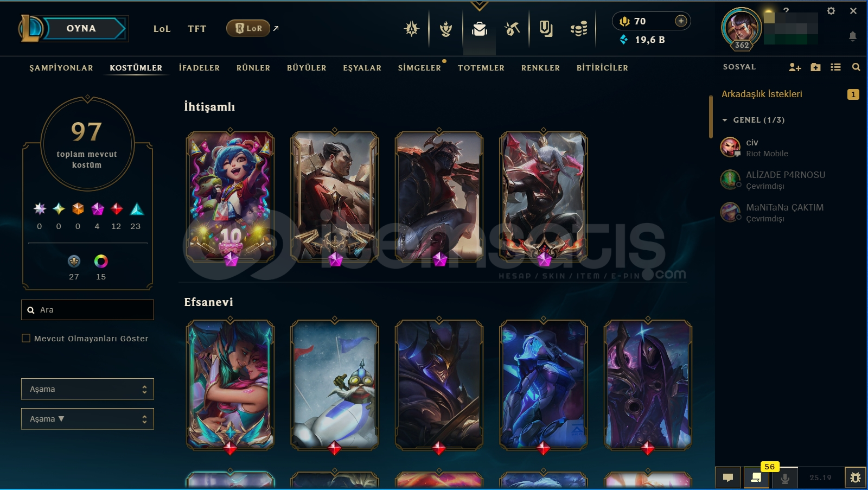Open the first Aşama dropdown
Image resolution: width=868 pixels, height=490 pixels.
coord(87,389)
